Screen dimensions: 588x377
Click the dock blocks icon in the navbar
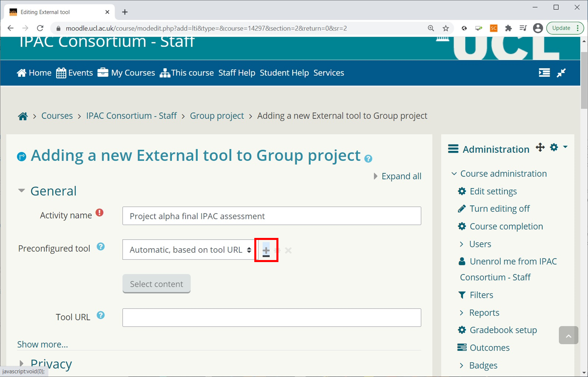point(544,73)
